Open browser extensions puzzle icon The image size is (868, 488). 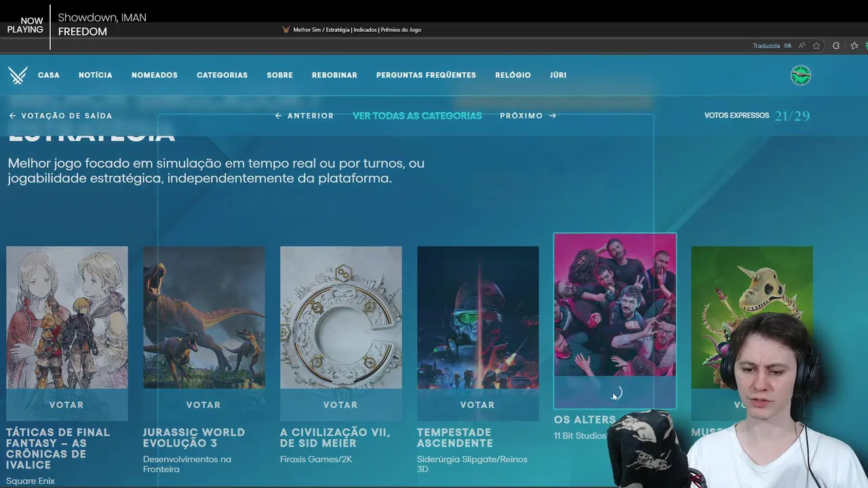[x=836, y=45]
